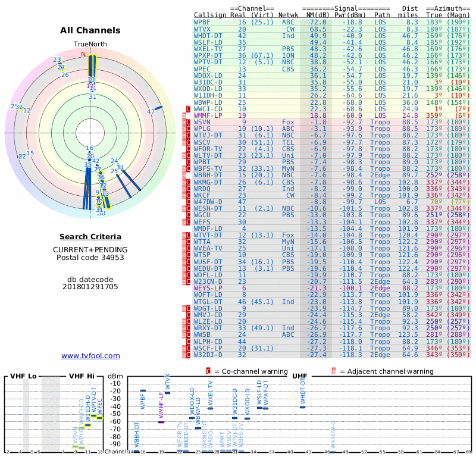Open the www.tvfool.com link
Viewport: 476px width, 457px height.
(x=90, y=356)
